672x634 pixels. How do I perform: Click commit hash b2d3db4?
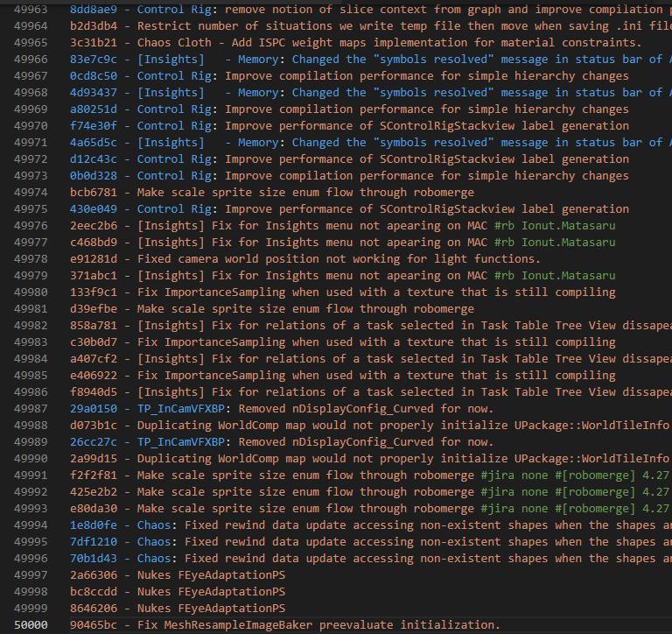pos(94,26)
